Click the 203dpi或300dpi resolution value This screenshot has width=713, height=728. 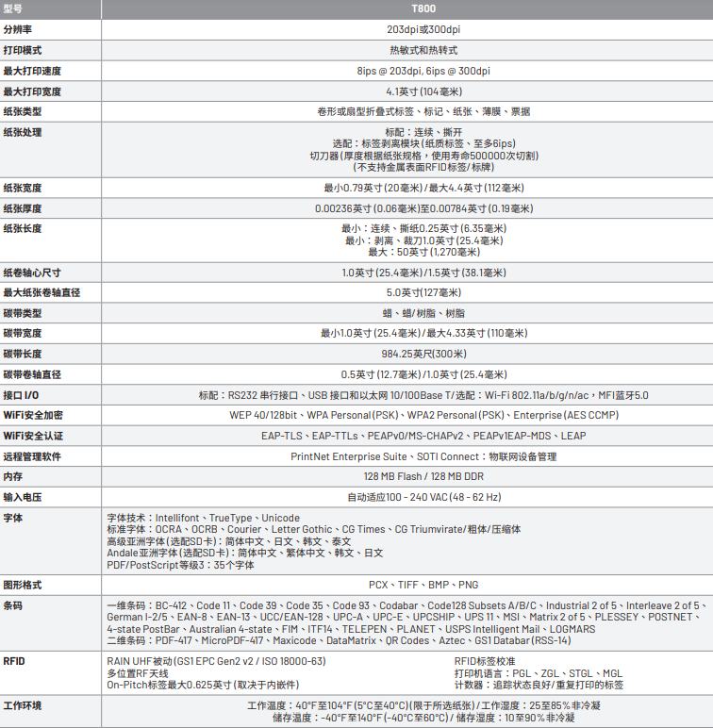(x=423, y=29)
